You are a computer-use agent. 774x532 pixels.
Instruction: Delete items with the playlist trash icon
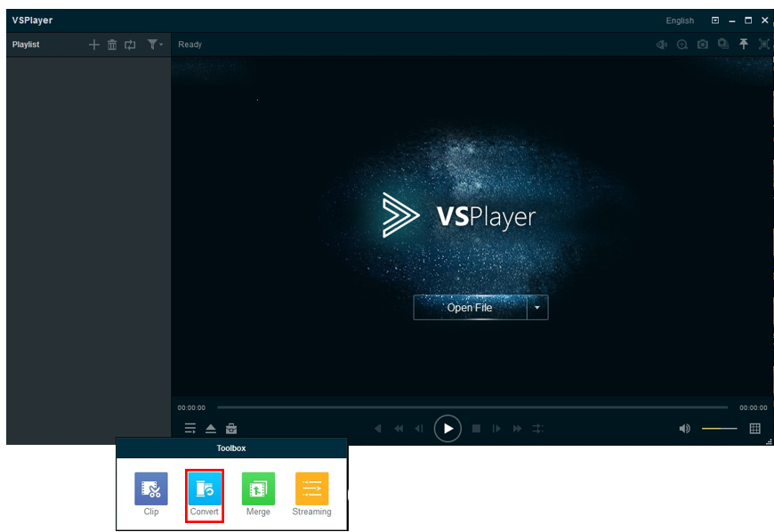pyautogui.click(x=112, y=44)
